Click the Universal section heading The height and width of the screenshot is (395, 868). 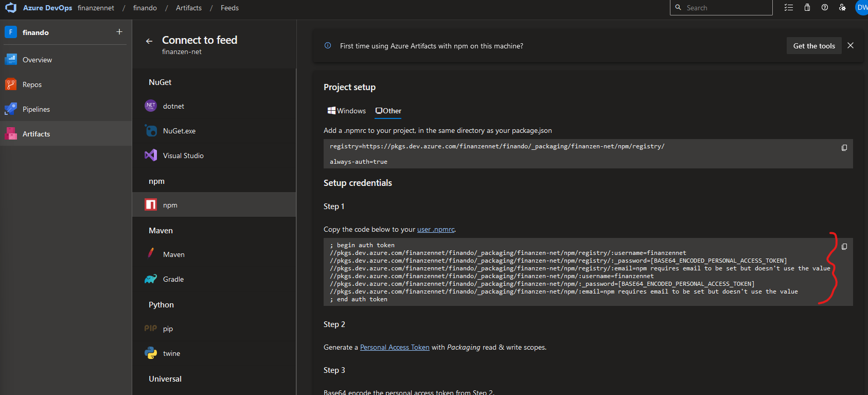[165, 379]
